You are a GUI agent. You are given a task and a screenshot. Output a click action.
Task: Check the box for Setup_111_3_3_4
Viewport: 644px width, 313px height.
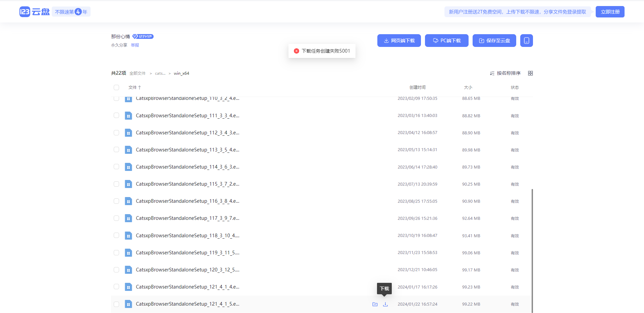pyautogui.click(x=116, y=115)
